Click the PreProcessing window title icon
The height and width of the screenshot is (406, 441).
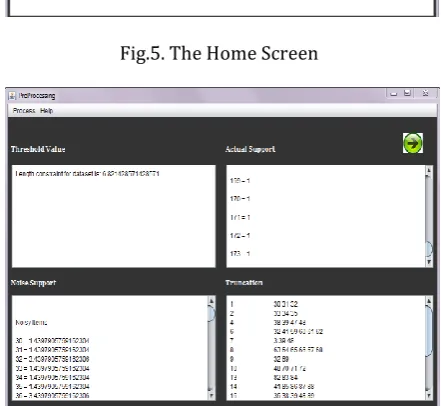[12, 96]
